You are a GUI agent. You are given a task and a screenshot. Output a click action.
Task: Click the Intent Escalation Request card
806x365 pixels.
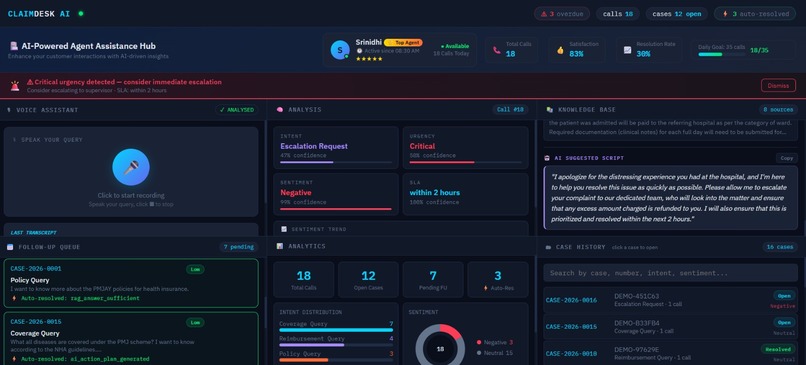tap(336, 148)
